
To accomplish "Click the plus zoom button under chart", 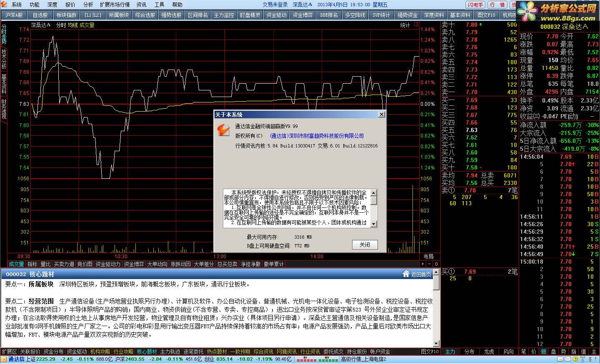I will point(423,264).
